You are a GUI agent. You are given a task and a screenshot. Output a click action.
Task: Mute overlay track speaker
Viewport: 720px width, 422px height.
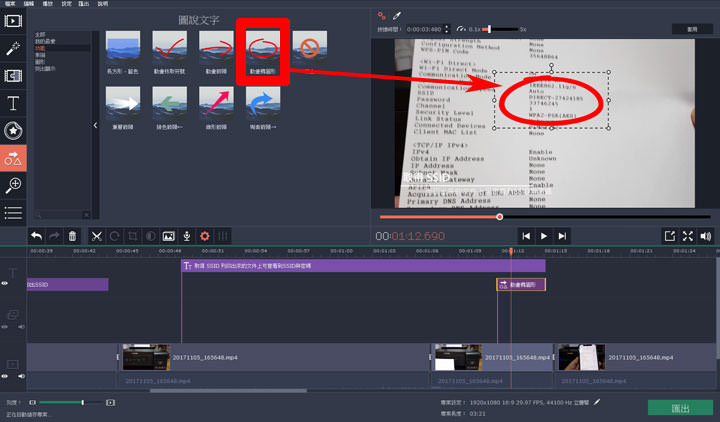tap(21, 327)
